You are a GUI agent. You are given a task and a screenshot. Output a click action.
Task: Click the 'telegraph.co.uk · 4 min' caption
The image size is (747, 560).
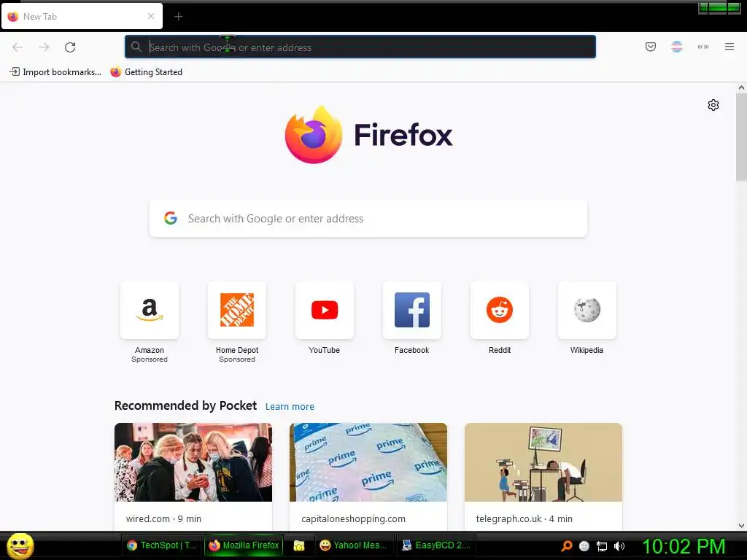[524, 518]
